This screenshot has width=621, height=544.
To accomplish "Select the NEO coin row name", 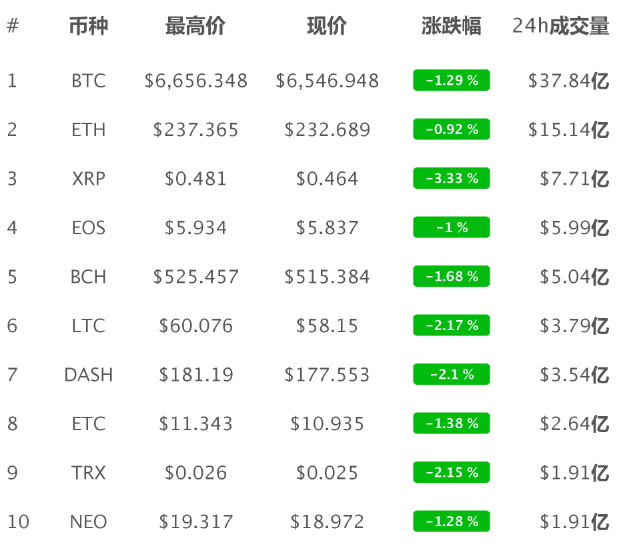I will (88, 522).
